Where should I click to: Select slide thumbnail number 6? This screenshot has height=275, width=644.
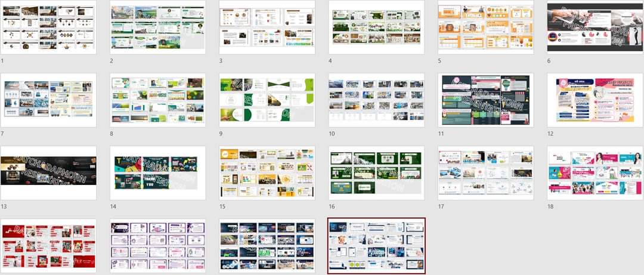pyautogui.click(x=595, y=27)
